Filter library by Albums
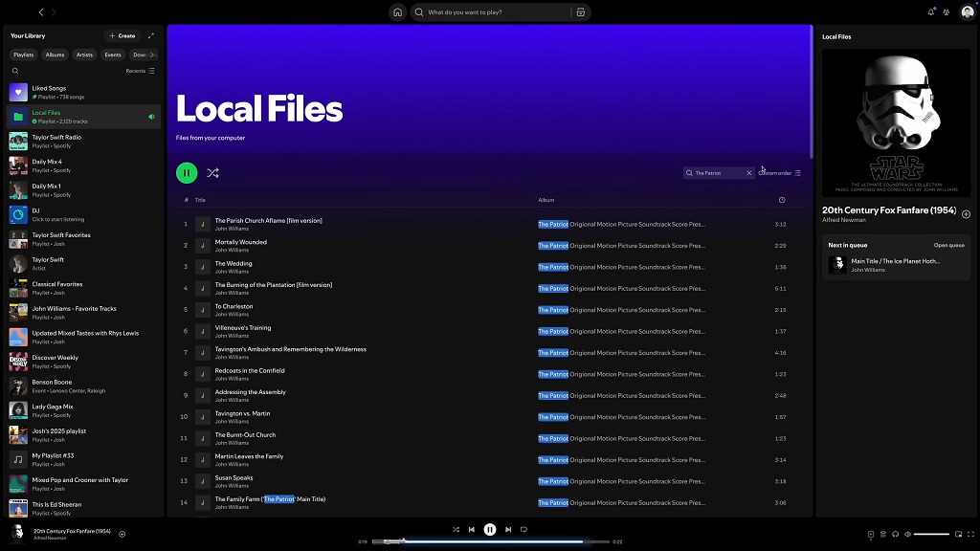The width and height of the screenshot is (980, 551). [55, 55]
